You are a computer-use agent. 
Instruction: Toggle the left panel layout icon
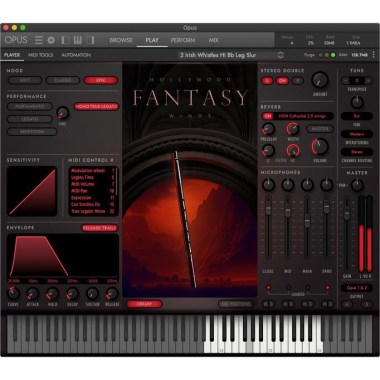pos(65,40)
